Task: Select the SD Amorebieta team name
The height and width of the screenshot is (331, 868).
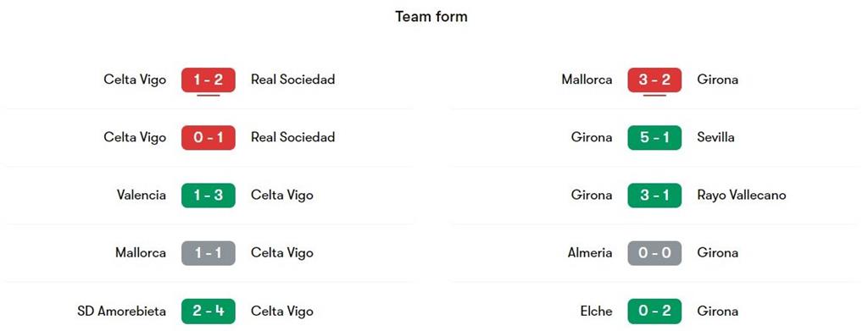Action: [x=122, y=312]
